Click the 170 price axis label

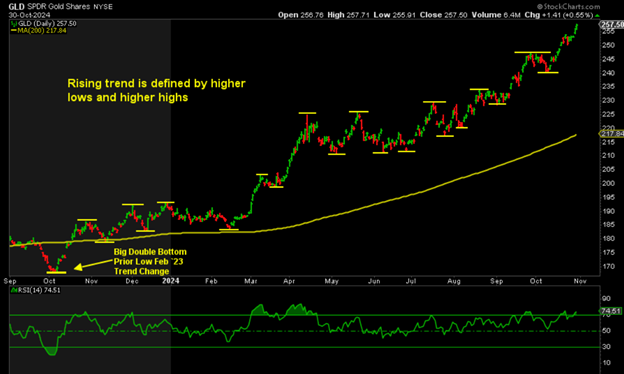pos(608,267)
